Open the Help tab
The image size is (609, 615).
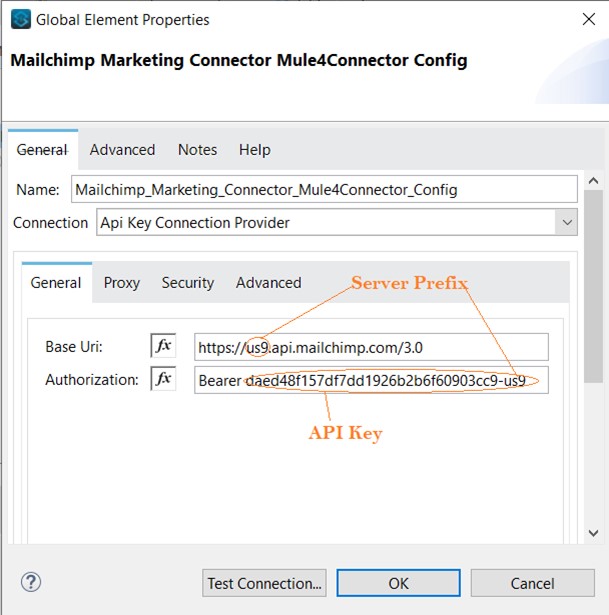[255, 150]
